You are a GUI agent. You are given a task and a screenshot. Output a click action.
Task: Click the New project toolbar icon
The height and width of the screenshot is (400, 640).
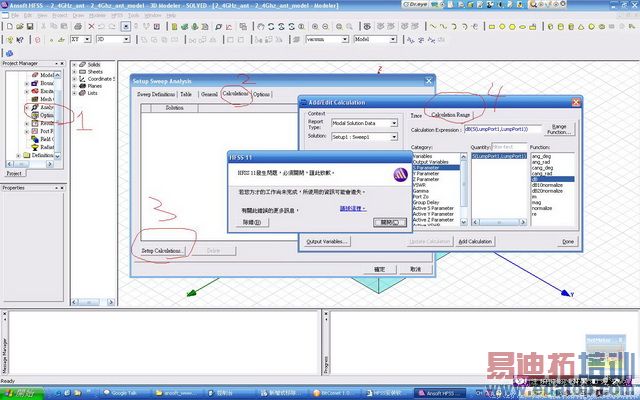point(10,27)
